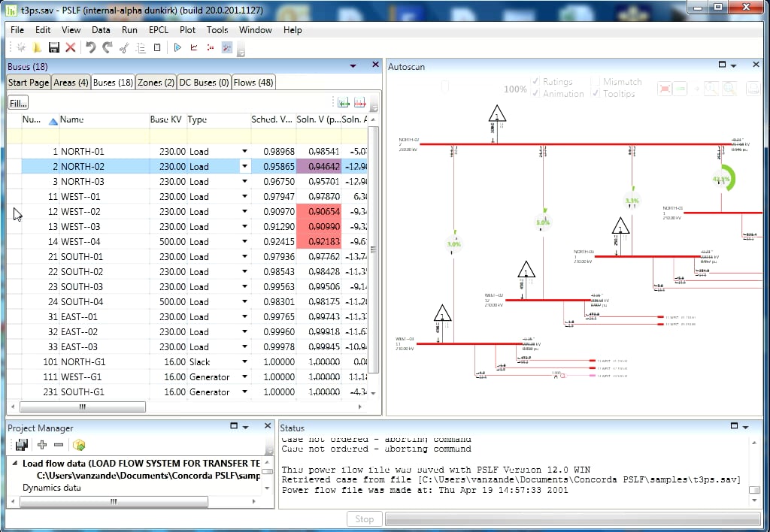The image size is (770, 532).
Task: Open the Plot menu
Action: coord(187,30)
